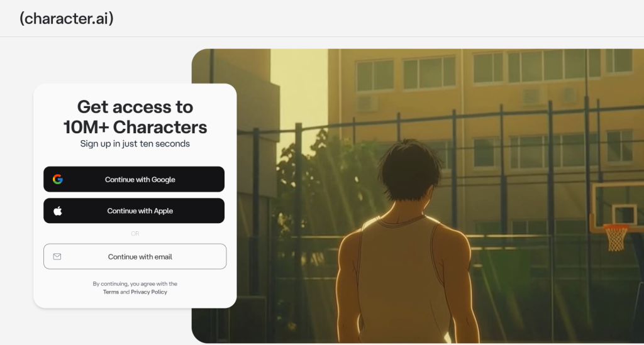Click the OR divider text
Viewport: 644px width, 345px height.
(x=135, y=233)
